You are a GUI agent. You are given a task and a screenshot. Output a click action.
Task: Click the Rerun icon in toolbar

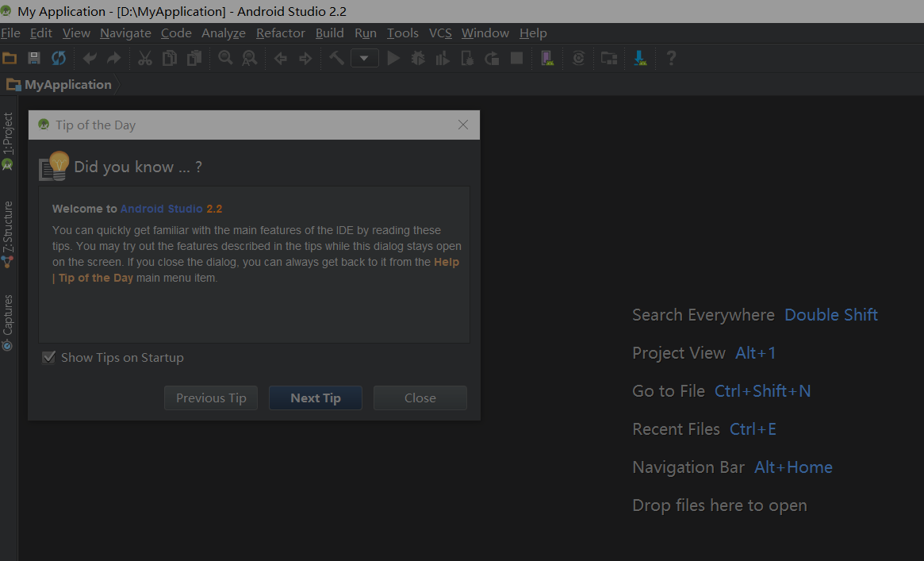(x=492, y=59)
